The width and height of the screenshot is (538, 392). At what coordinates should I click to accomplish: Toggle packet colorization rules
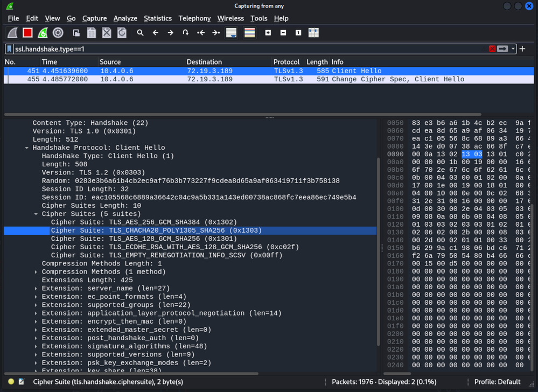click(x=249, y=33)
